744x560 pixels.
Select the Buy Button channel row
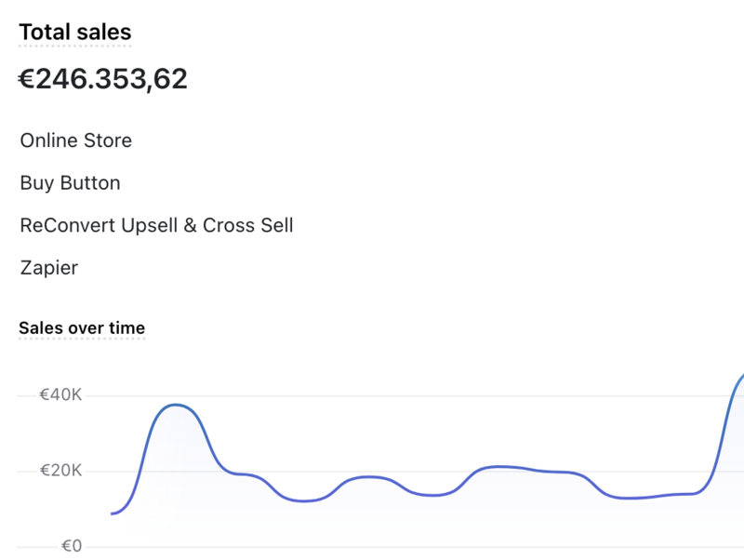(x=71, y=183)
